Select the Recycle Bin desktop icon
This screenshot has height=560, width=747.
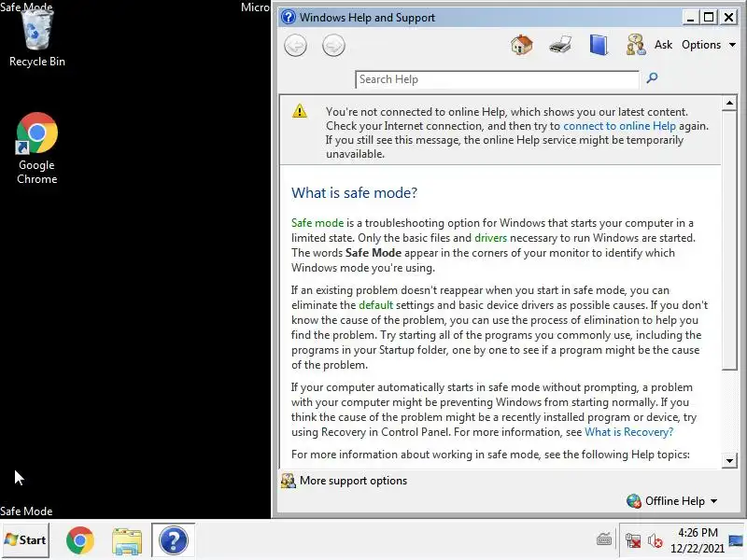click(x=37, y=38)
